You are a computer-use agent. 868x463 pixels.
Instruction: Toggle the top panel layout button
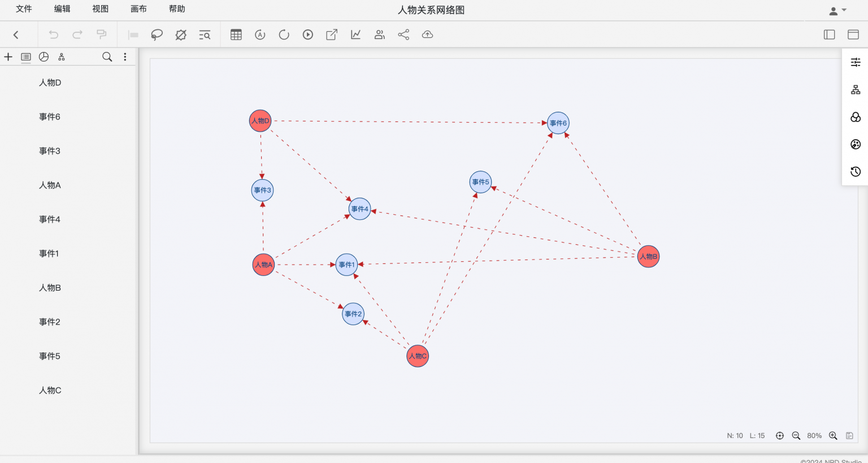point(853,35)
